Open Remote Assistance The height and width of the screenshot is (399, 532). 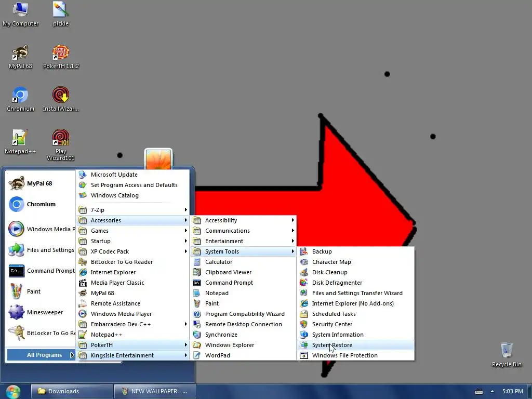tap(132, 303)
